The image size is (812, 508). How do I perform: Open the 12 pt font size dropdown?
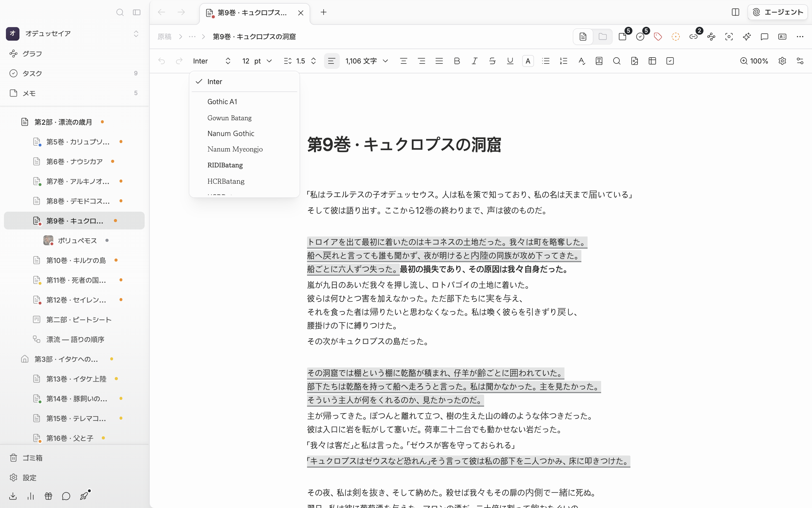257,61
